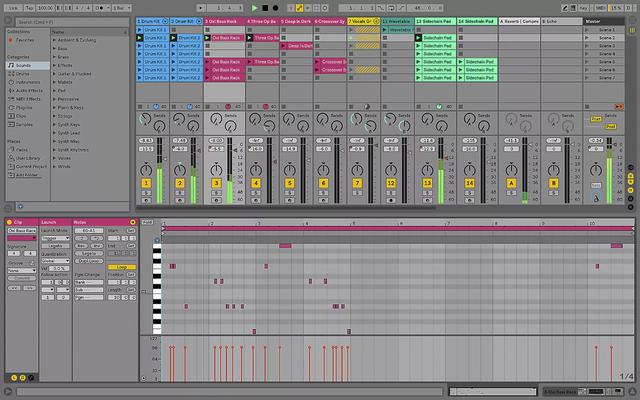Open the Quantization Global dropdown
This screenshot has width=640, height=400.
55,260
